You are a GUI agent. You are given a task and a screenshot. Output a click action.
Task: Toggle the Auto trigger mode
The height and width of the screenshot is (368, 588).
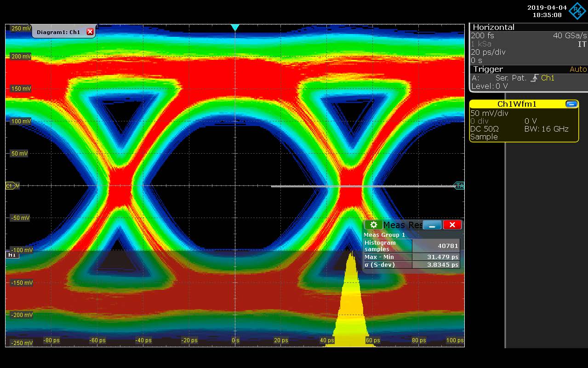[578, 69]
